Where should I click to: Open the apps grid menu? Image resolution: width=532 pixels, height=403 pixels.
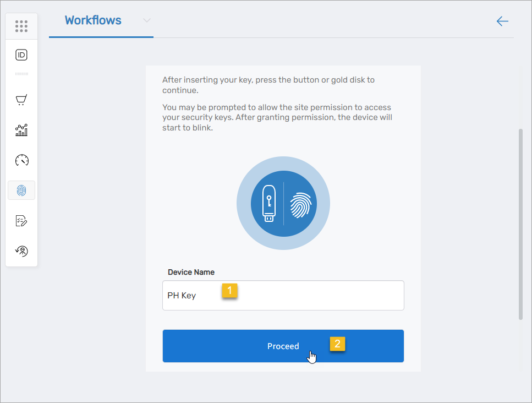pyautogui.click(x=21, y=25)
